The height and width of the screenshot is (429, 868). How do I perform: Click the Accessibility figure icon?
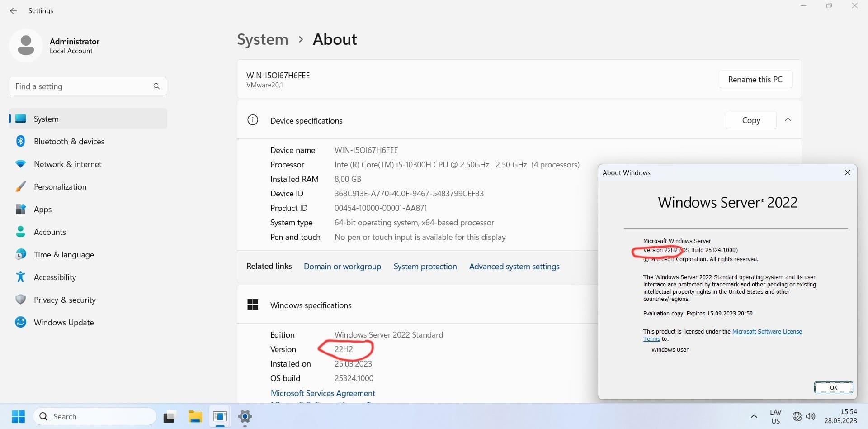[20, 277]
